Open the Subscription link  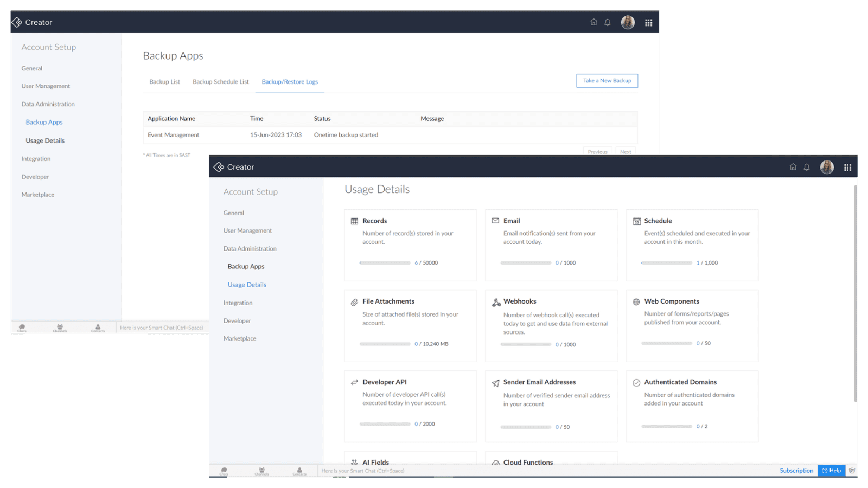pyautogui.click(x=796, y=471)
